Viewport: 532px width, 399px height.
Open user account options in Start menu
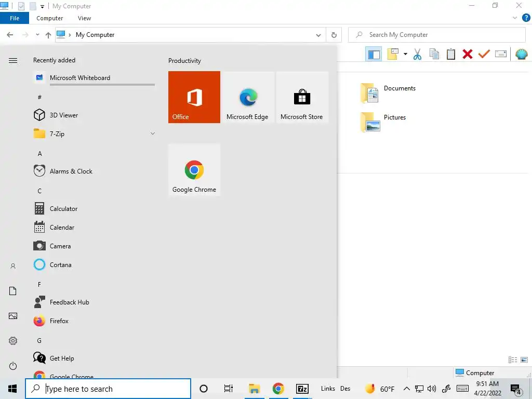click(x=13, y=266)
